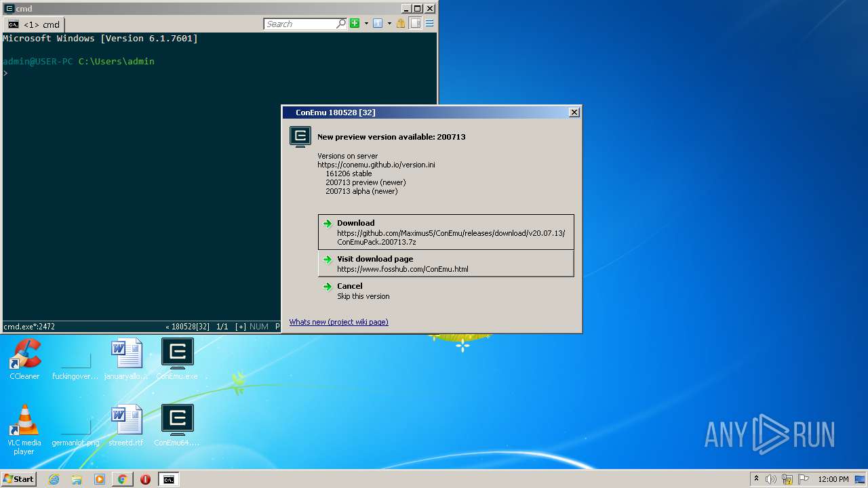Screen dimensions: 868x488
Task: Click the green new console plus icon
Action: coord(355,23)
